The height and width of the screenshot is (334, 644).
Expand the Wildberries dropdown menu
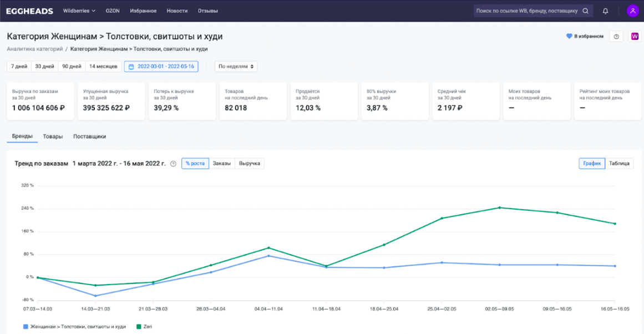point(79,11)
